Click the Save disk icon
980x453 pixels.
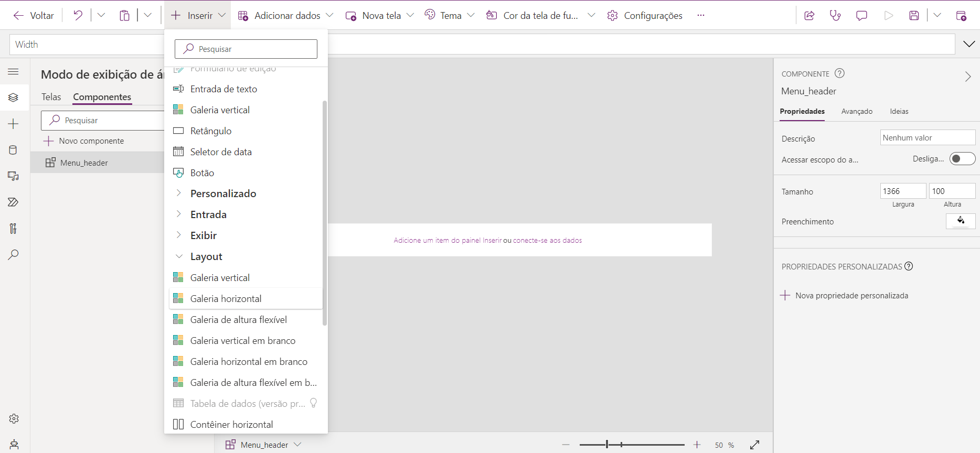914,15
